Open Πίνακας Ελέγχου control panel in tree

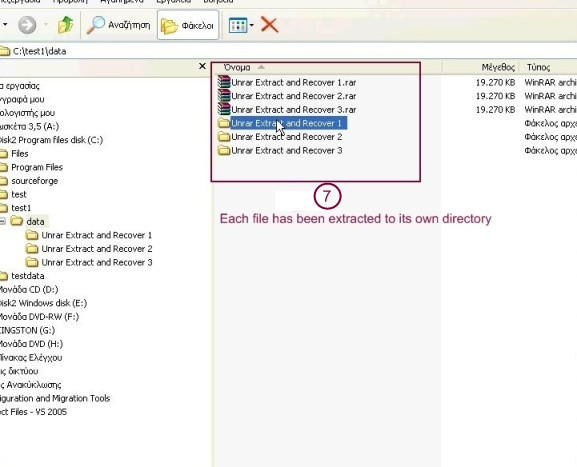coord(31,358)
